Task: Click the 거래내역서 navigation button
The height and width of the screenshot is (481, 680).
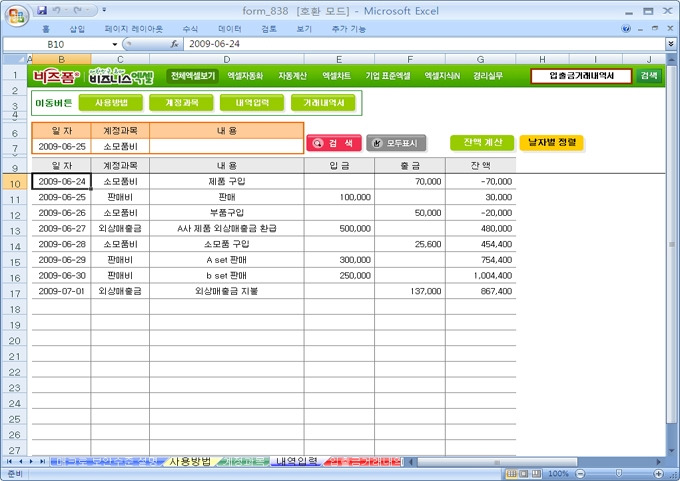Action: tap(324, 103)
